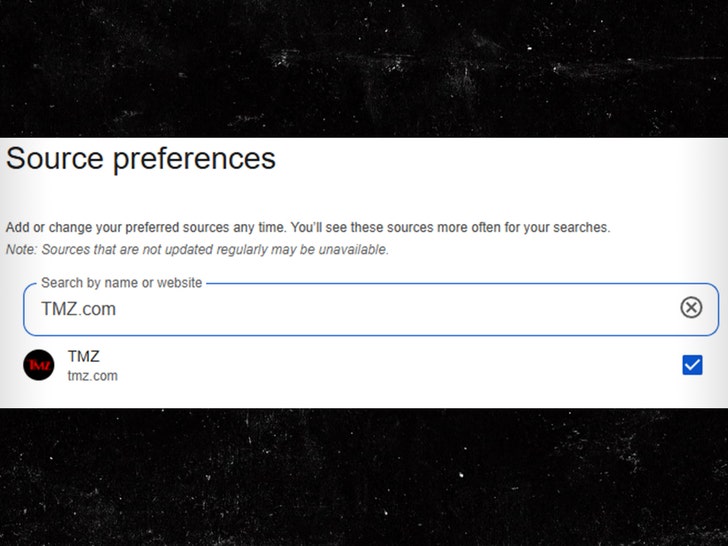This screenshot has height=546, width=728.
Task: Click the TMZ logo icon
Action: pos(38,365)
